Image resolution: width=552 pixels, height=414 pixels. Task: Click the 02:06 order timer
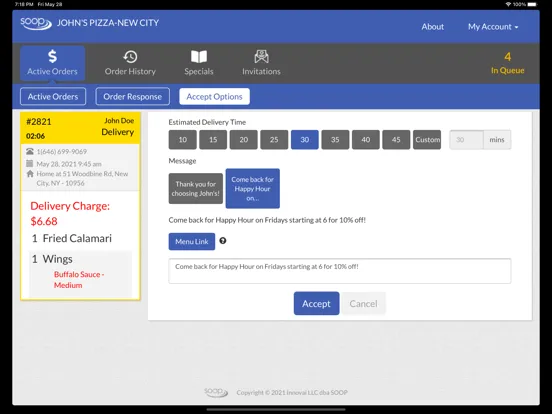coord(35,136)
